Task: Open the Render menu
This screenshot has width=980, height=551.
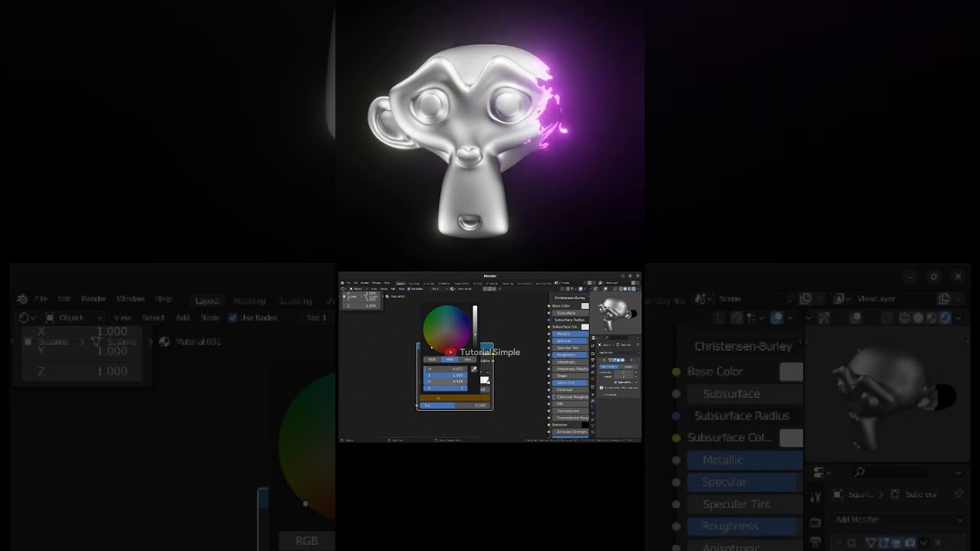Action: [365, 282]
